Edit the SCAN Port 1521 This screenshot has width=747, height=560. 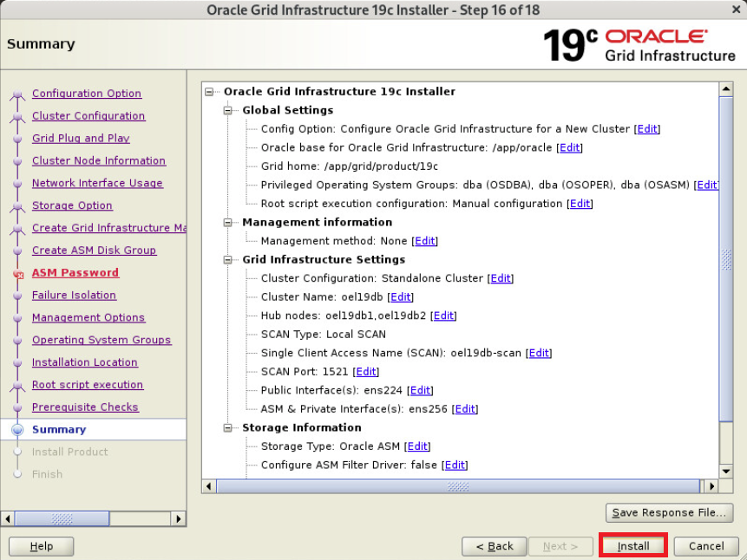tap(366, 371)
